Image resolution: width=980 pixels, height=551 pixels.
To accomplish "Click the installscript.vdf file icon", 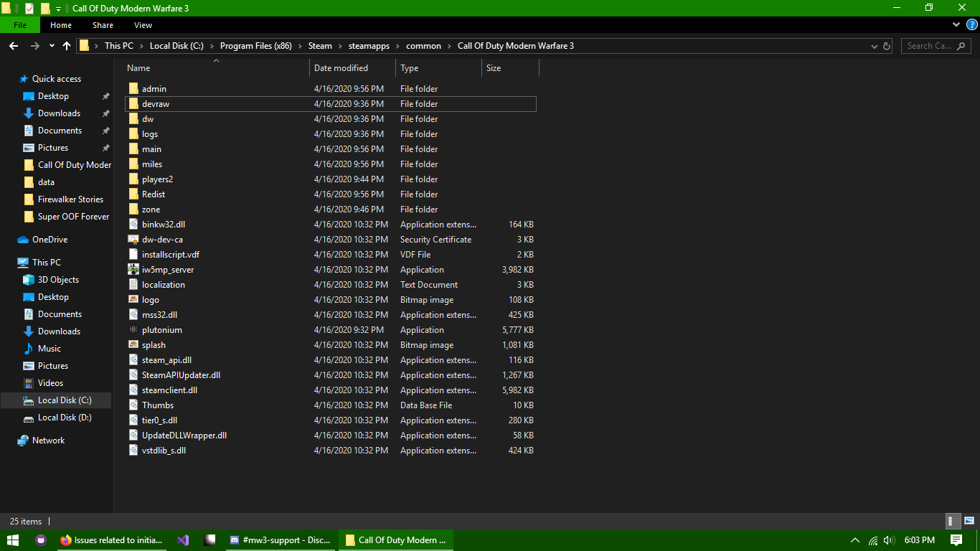I will pyautogui.click(x=133, y=255).
